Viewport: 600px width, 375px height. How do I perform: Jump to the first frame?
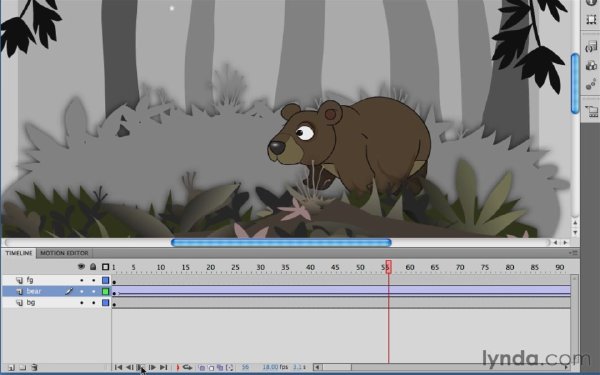pos(118,367)
